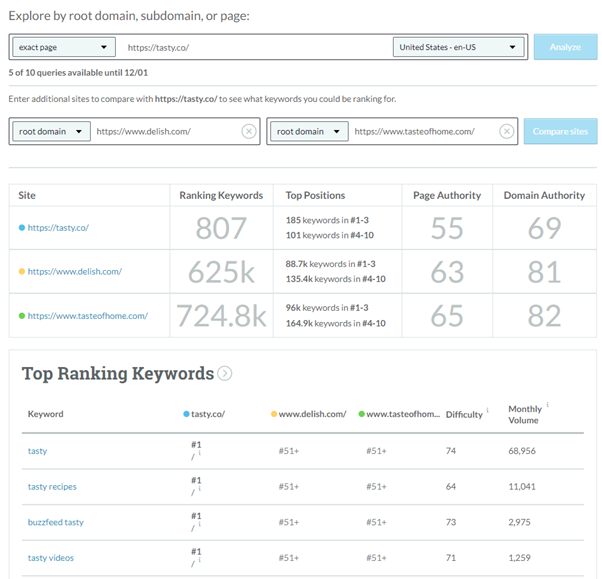602x579 pixels.
Task: Open the buzzfeed tasty keyword link
Action: point(56,522)
